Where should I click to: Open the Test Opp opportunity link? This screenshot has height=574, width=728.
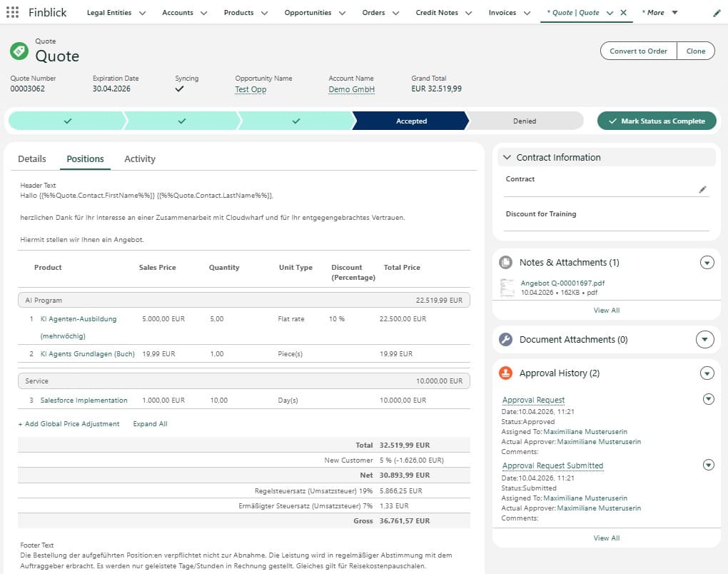[x=251, y=89]
